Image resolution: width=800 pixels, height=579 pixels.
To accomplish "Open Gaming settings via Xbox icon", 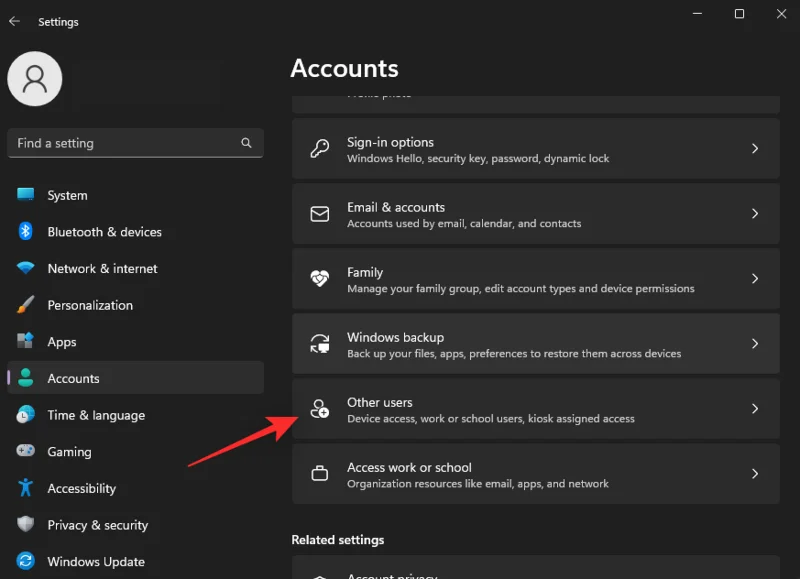I will 27,451.
